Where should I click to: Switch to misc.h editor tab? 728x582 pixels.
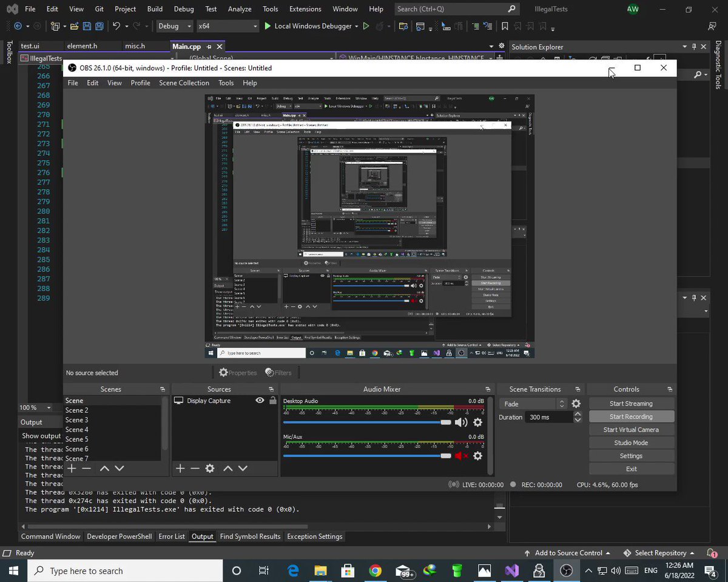(x=135, y=46)
